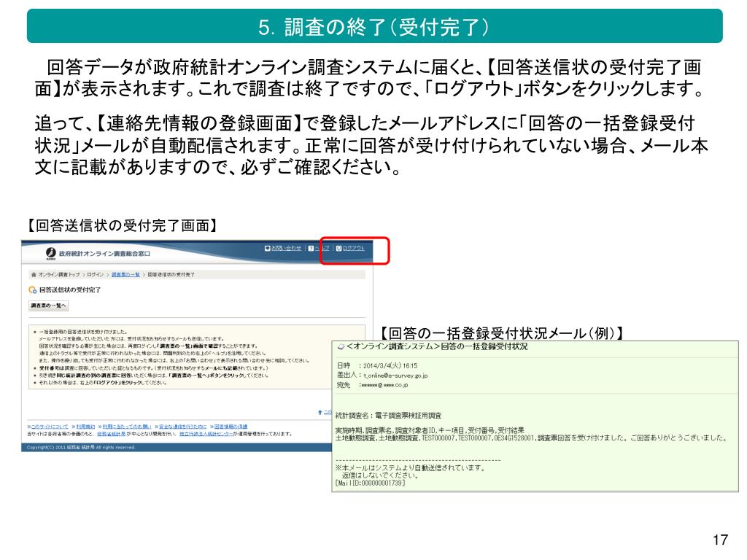Image resolution: width=747 pixels, height=560 pixels.
Task: Click the 回答送信状の受付完了 heading icon
Action: coord(32,289)
